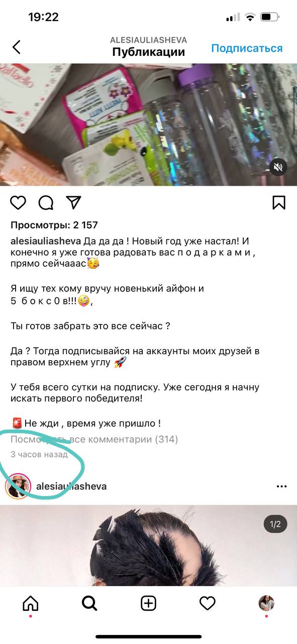Unmute video with muted speaker icon
This screenshot has width=297, height=644.
278,167
